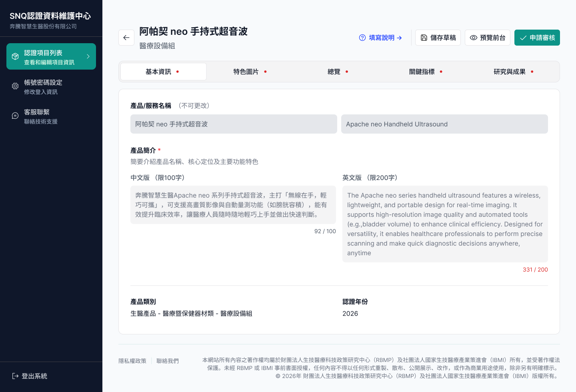This screenshot has height=392, width=576.
Task: Click the checkmark icon on 申請審核
Action: [x=523, y=37]
